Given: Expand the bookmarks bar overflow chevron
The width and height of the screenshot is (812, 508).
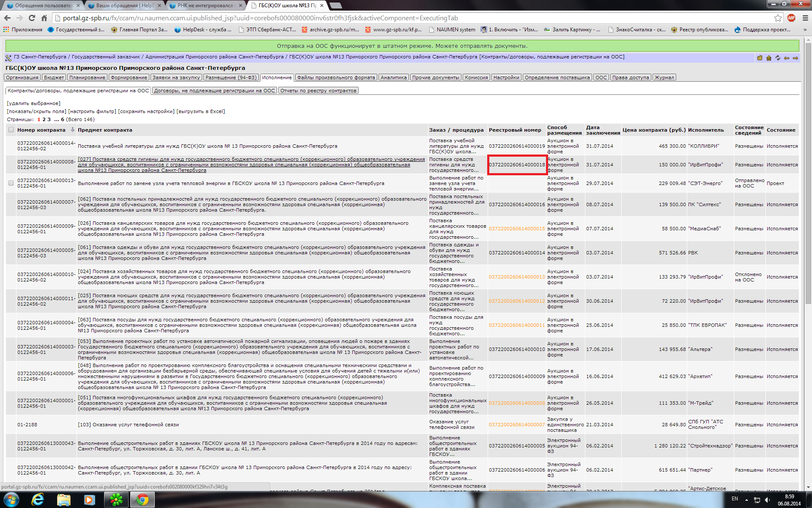Looking at the screenshot, I should pos(804,30).
